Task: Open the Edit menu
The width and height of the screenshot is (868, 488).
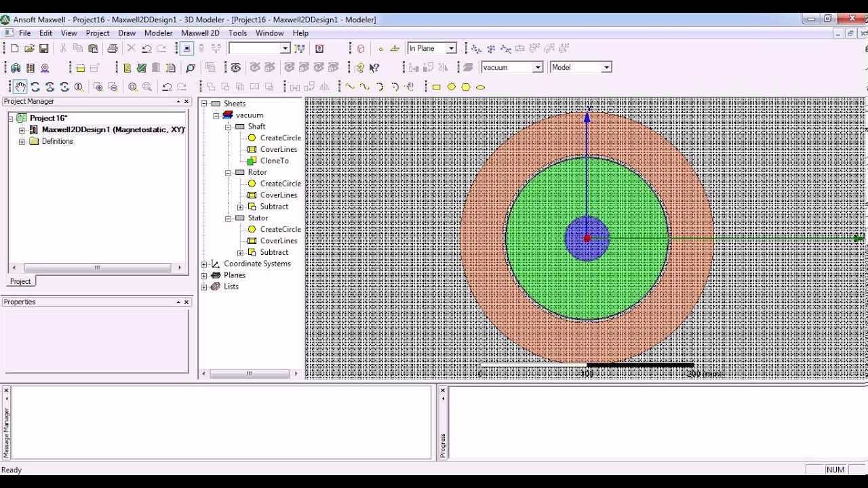Action: (x=45, y=33)
